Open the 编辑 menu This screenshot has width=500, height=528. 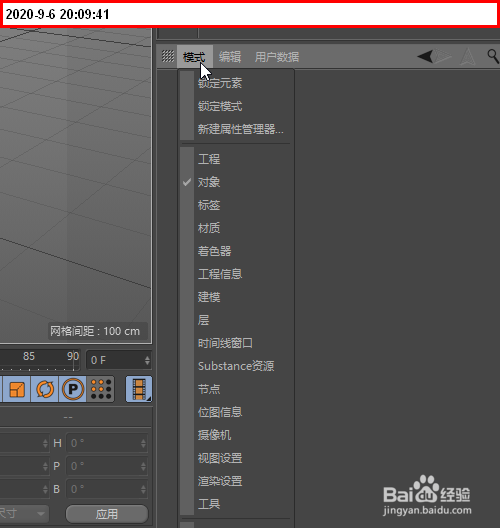pyautogui.click(x=230, y=57)
